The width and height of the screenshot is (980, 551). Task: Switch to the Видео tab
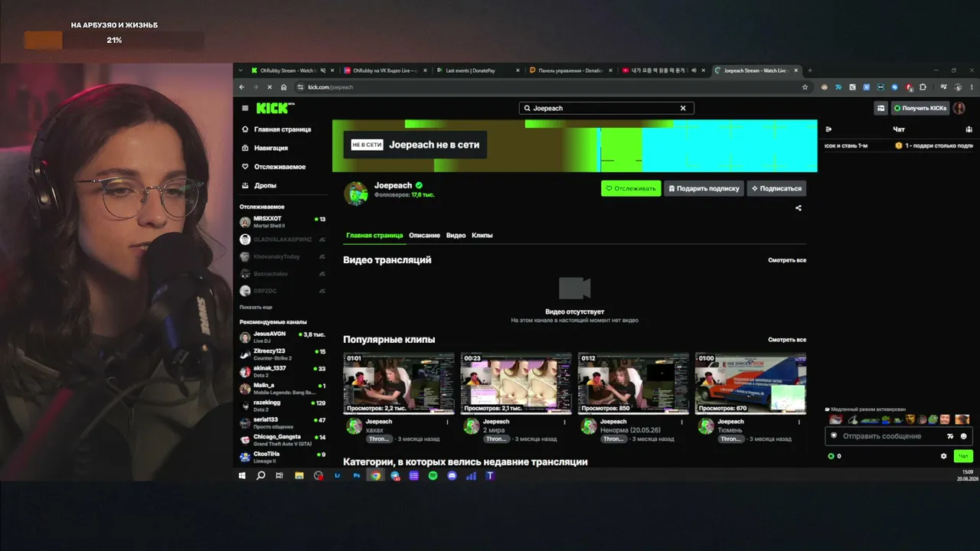click(x=456, y=236)
